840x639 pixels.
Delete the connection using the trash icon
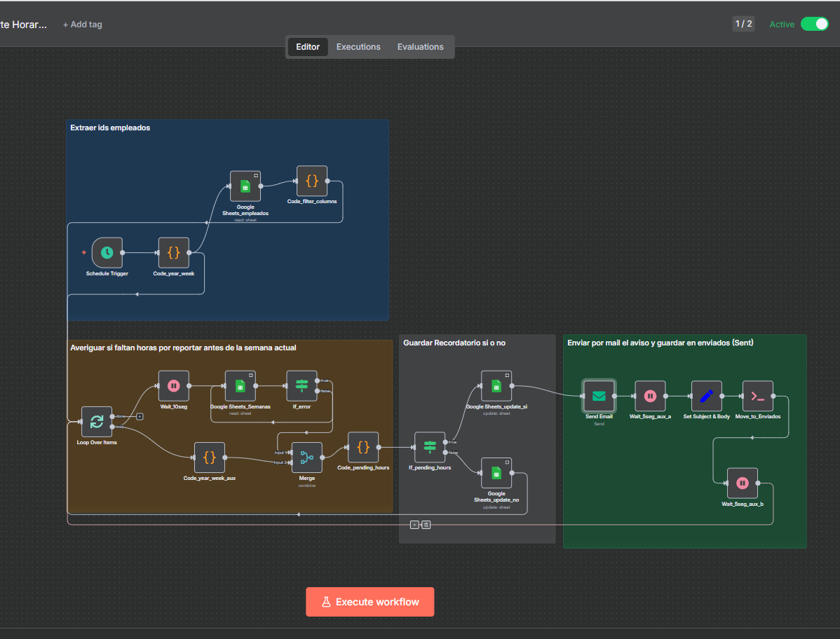pyautogui.click(x=426, y=524)
